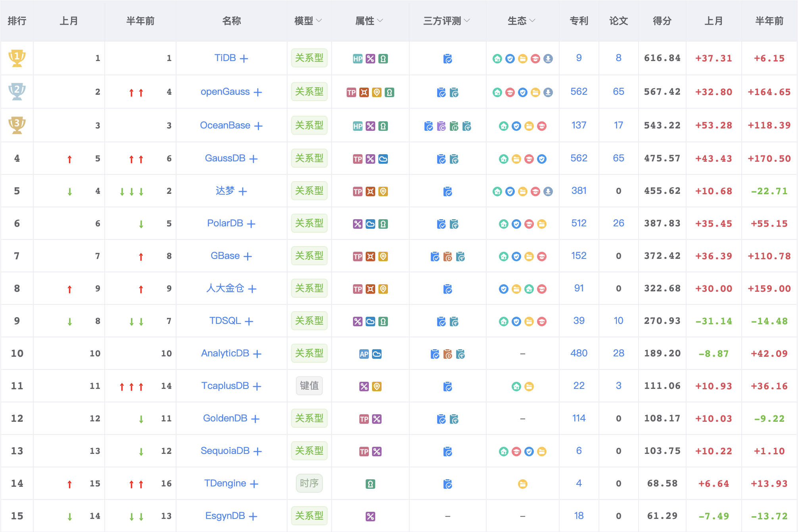Expand the plus sign next to TiDB
The height and width of the screenshot is (532, 798).
244,59
